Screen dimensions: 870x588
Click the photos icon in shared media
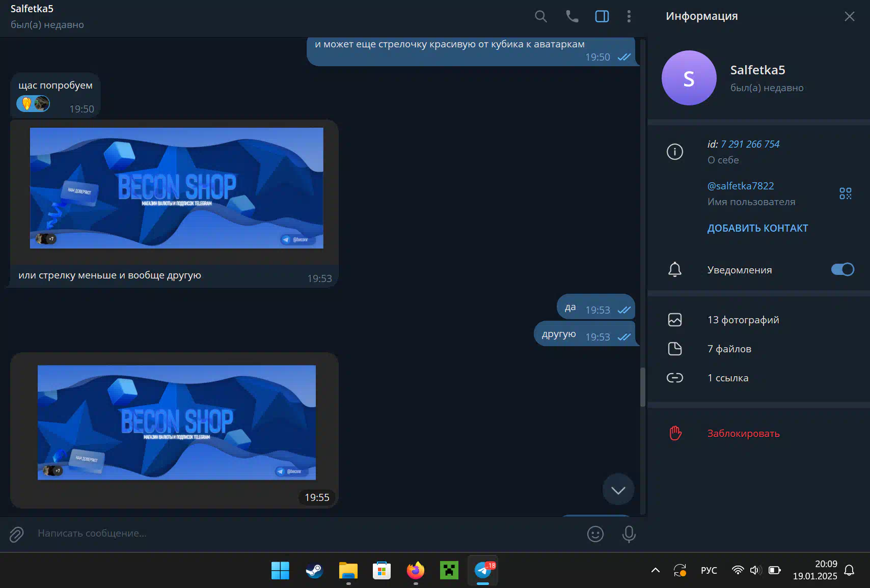pos(675,320)
